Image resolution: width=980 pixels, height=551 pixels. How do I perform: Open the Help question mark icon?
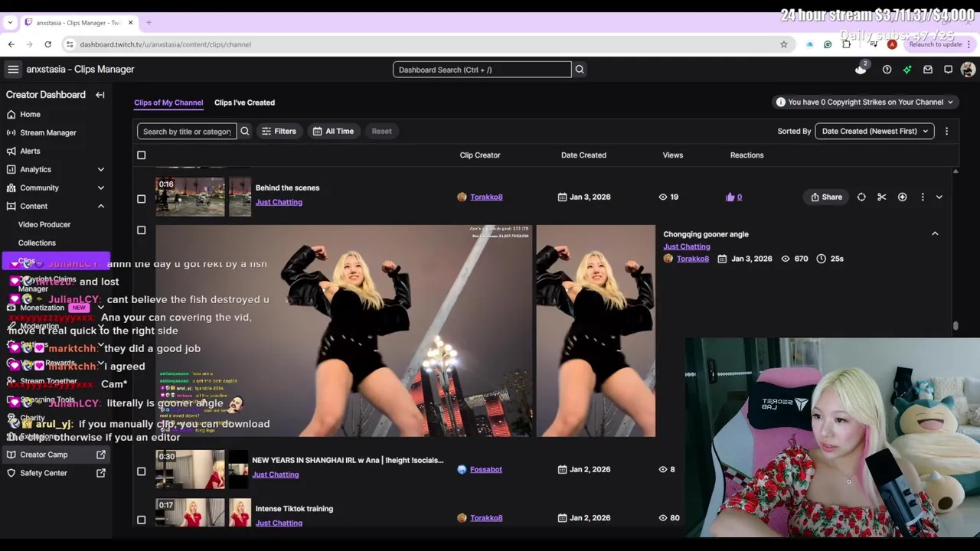887,70
